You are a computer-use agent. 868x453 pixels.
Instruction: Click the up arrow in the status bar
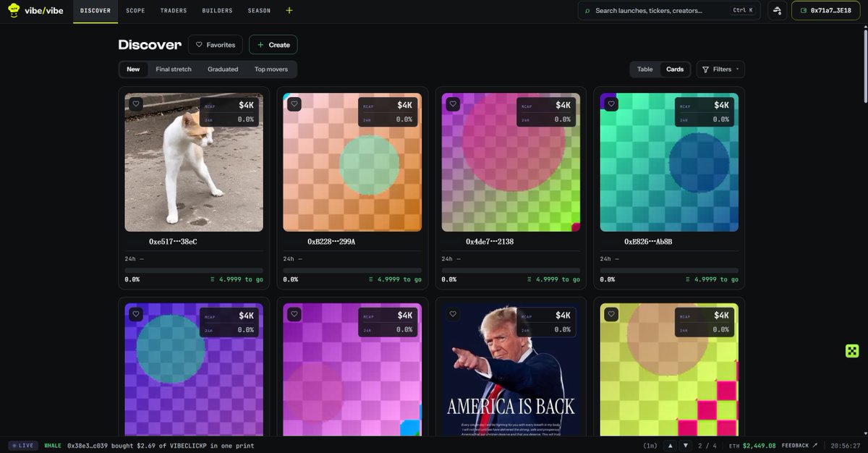670,446
